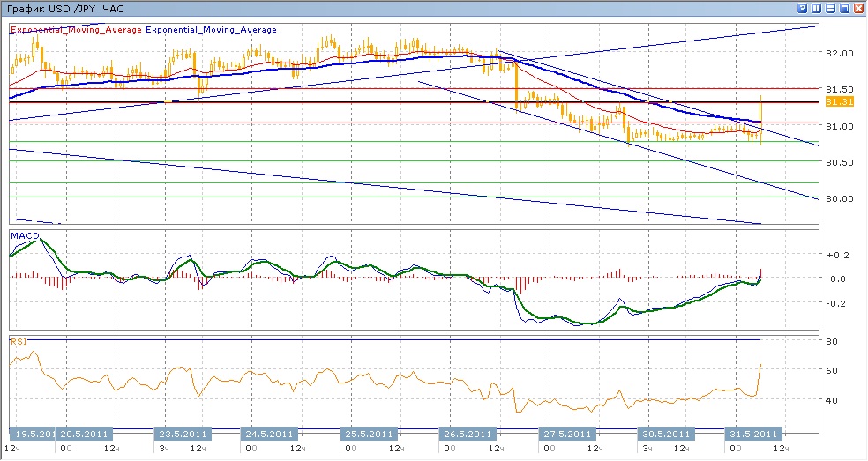
Task: Click the horizontal tile windows icon
Action: [830, 8]
